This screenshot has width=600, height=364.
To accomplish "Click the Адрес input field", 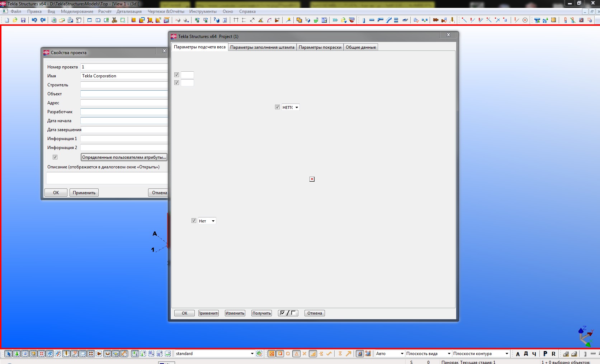I will 124,103.
